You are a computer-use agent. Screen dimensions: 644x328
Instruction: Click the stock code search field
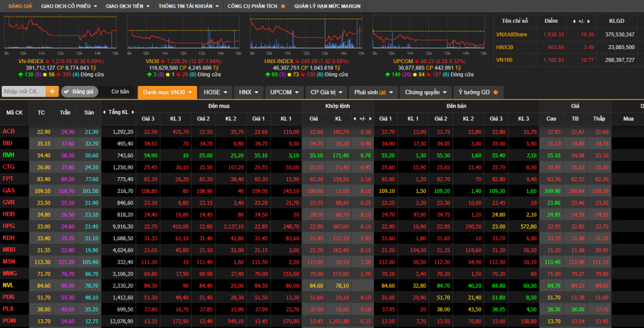24,92
